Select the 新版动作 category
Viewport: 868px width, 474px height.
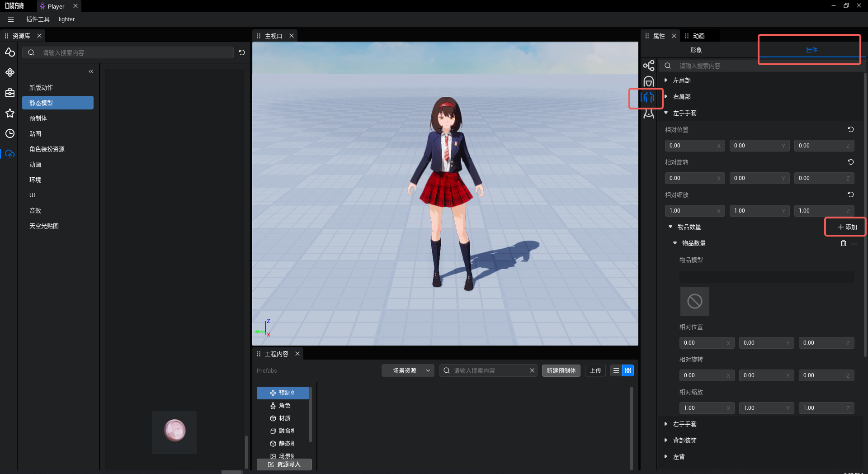[58, 87]
